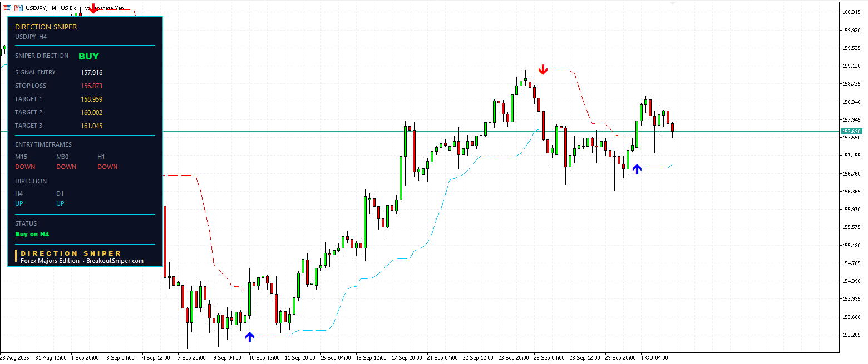Image resolution: width=868 pixels, height=364 pixels.
Task: Click the H1 timeframe label
Action: click(x=101, y=157)
